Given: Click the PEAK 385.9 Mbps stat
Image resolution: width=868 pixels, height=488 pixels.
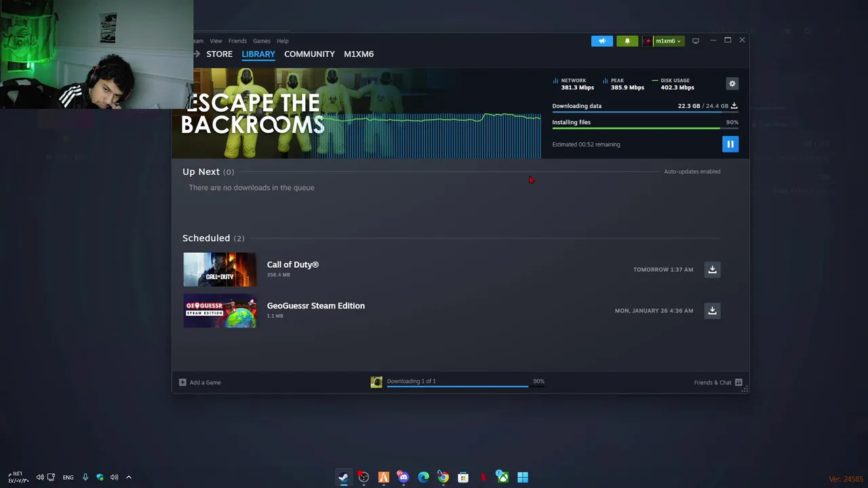Looking at the screenshot, I should click(623, 84).
